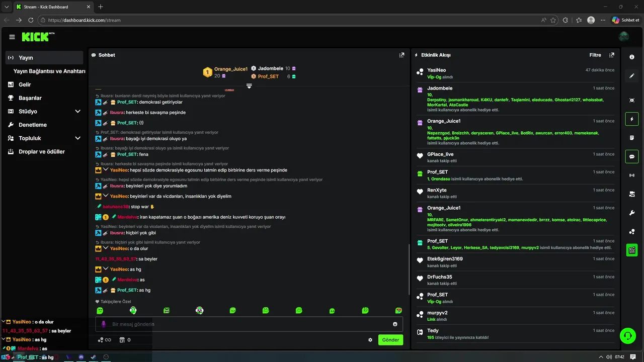Viewport: 644px width, 362px height.
Task: Open a new browser tab
Action: pos(101,7)
